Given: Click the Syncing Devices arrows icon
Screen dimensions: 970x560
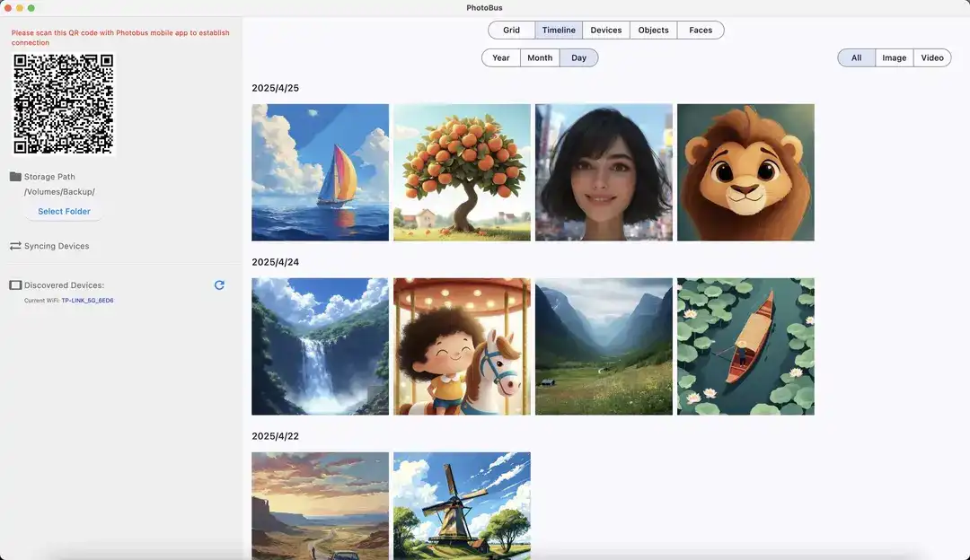Looking at the screenshot, I should [15, 246].
